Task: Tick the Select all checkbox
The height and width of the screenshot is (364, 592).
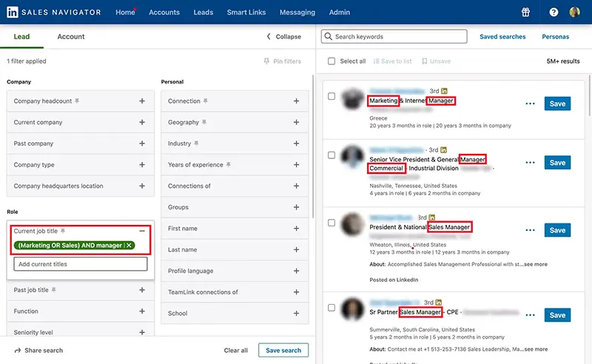Action: tap(332, 61)
